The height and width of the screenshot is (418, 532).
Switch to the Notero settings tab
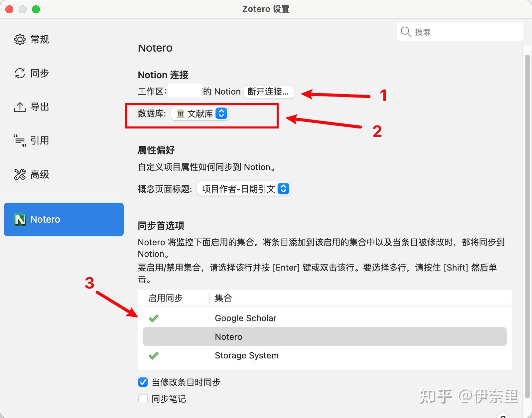coord(63,219)
